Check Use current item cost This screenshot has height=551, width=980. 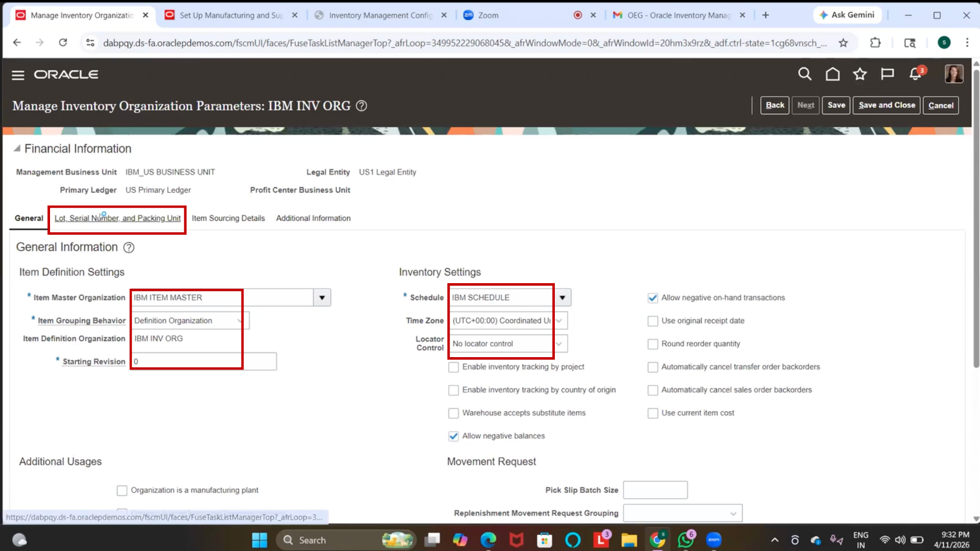point(652,413)
